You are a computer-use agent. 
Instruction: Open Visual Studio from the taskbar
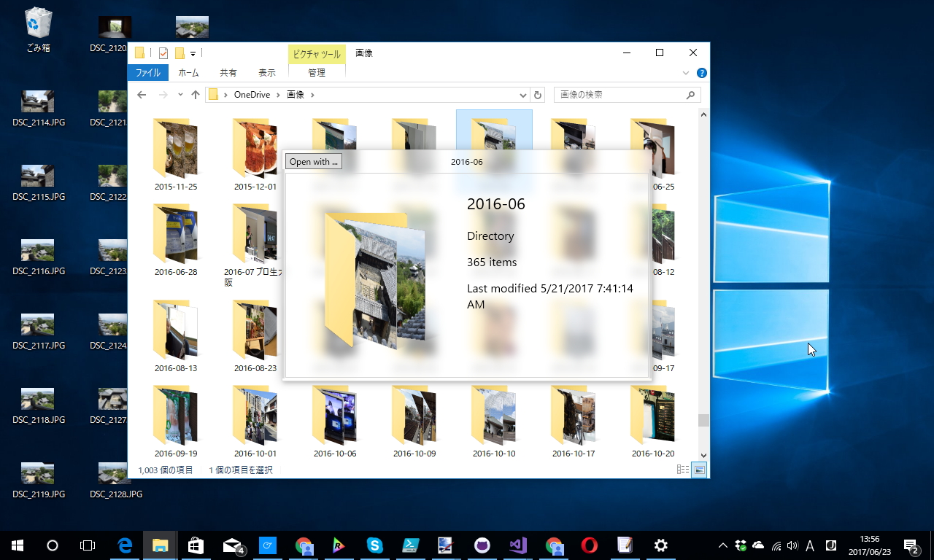[x=518, y=545]
